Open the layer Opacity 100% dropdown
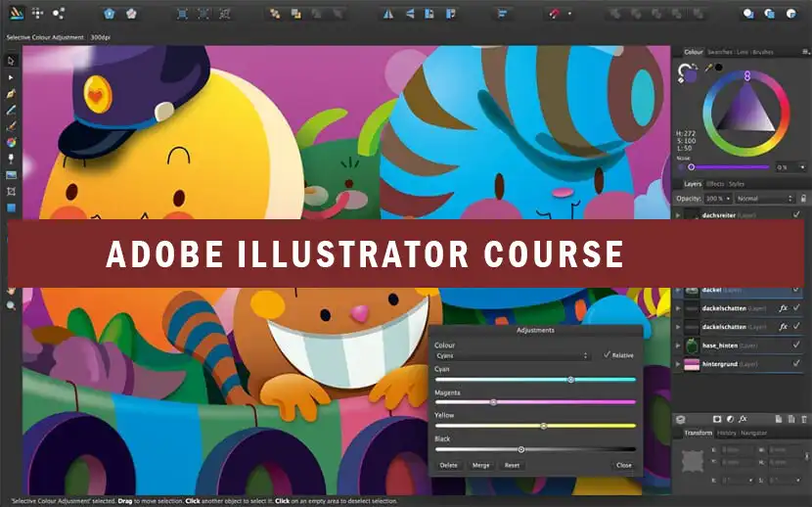This screenshot has height=507, width=812. [718, 199]
